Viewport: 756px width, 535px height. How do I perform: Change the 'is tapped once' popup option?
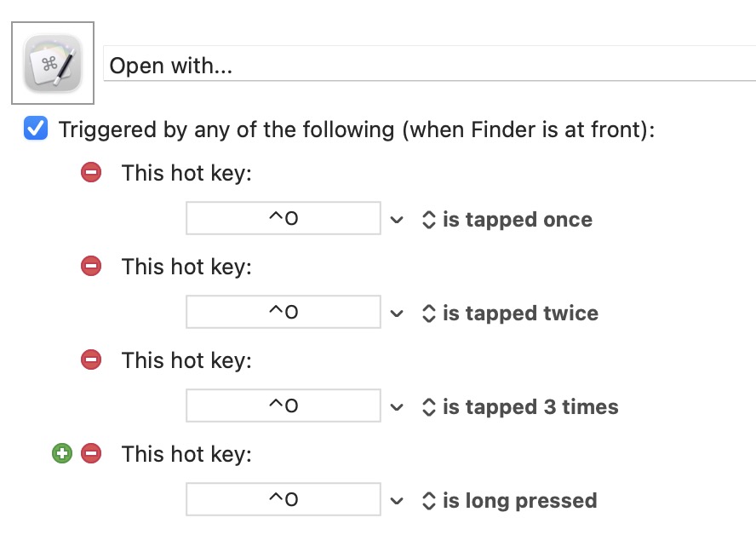[x=507, y=220]
